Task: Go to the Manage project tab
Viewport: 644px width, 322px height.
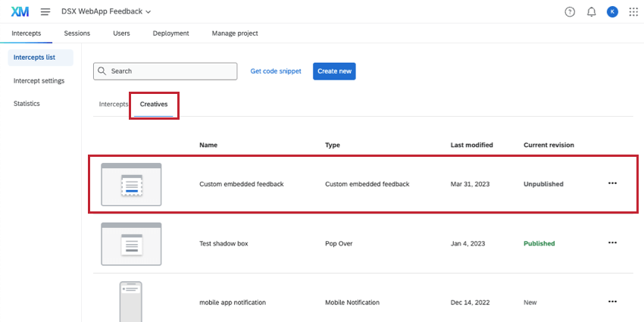Action: [x=235, y=33]
